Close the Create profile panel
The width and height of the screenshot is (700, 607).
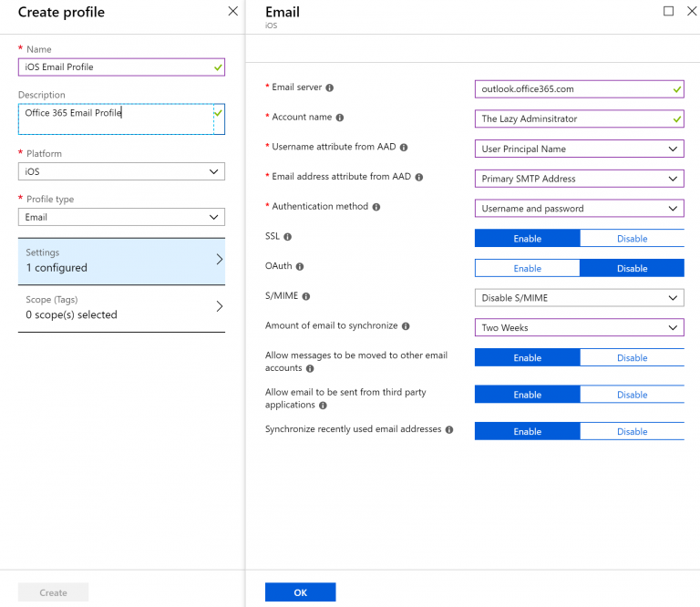pyautogui.click(x=233, y=11)
